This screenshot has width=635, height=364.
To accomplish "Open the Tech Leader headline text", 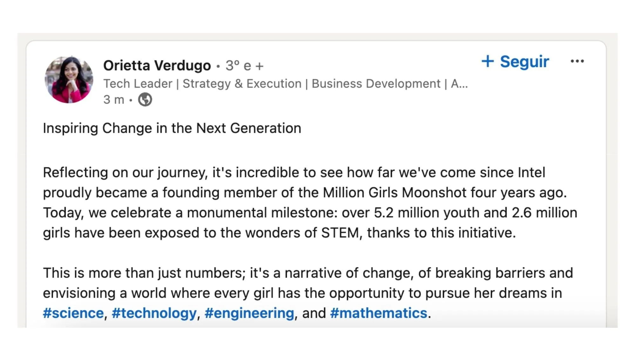I will click(x=286, y=84).
